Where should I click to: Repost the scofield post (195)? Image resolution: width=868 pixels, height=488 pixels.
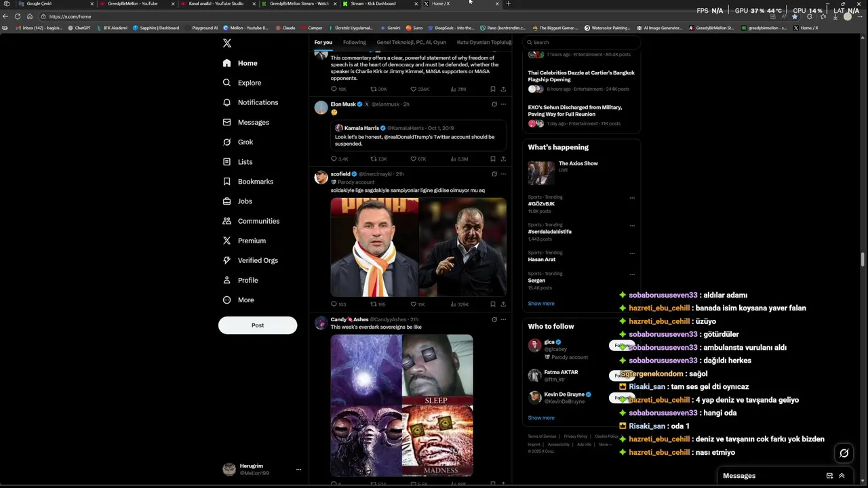(378, 304)
